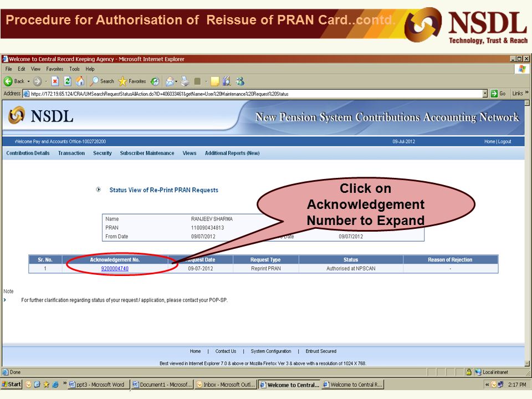Click the Print toolbar icon
Image resolution: width=532 pixels, height=399 pixels.
click(x=185, y=81)
